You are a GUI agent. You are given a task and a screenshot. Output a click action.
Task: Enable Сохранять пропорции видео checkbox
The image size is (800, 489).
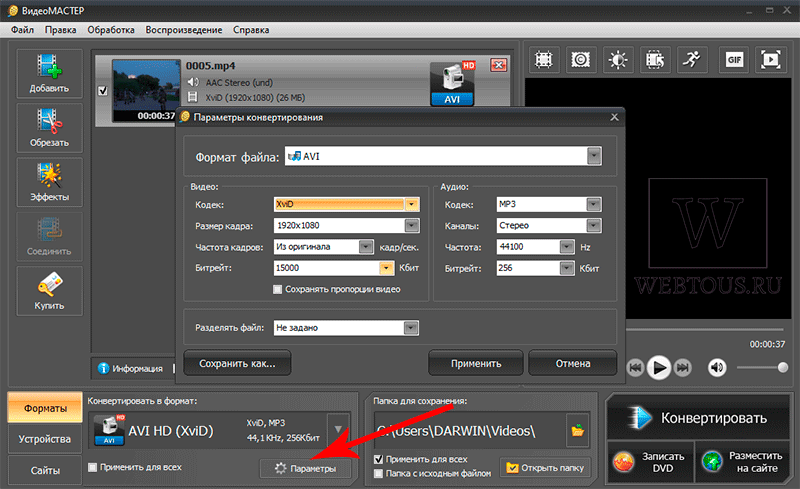[x=278, y=289]
